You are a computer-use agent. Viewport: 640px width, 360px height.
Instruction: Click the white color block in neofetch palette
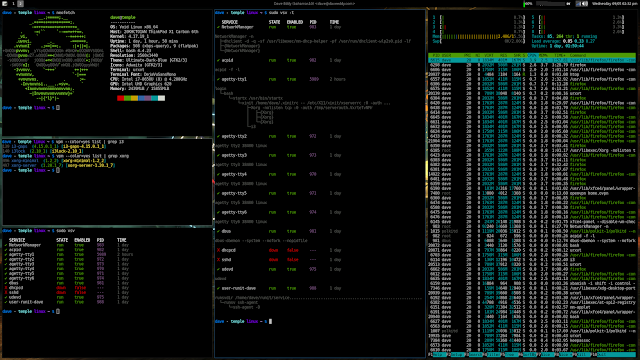(x=162, y=98)
